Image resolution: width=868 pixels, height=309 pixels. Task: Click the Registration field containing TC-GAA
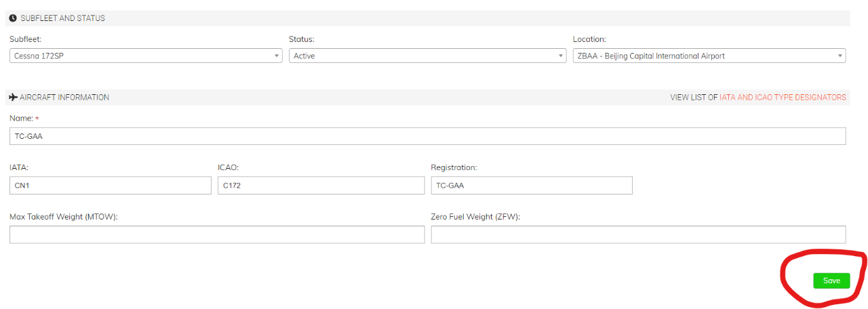click(x=532, y=185)
